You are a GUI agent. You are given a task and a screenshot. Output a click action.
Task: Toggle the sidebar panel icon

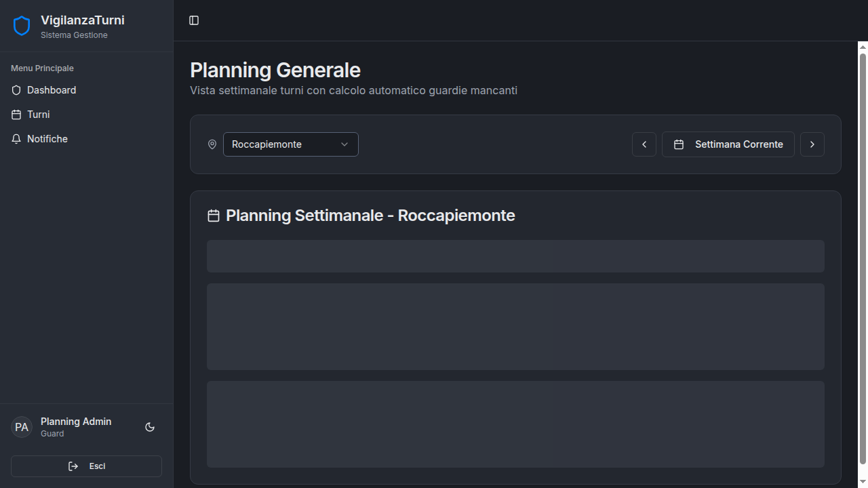tap(194, 20)
